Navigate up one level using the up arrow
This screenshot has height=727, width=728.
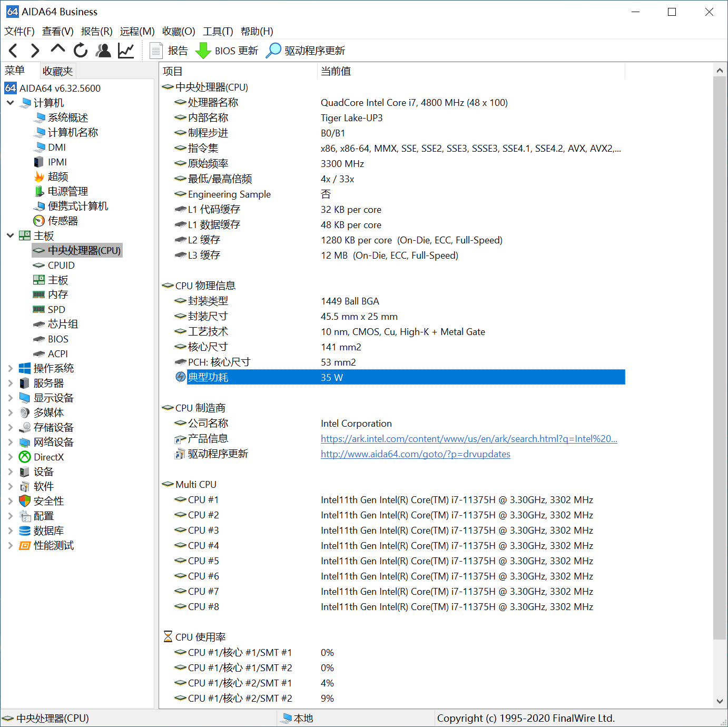(57, 49)
